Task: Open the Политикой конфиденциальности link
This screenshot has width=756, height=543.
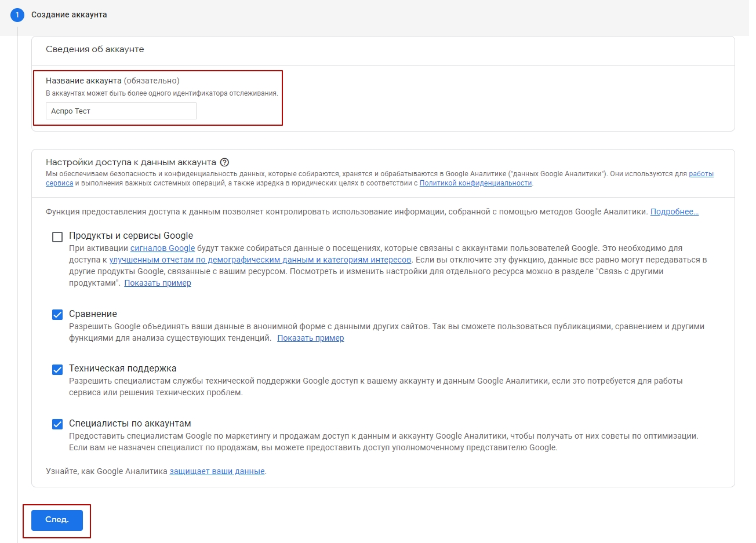Action: click(x=475, y=183)
